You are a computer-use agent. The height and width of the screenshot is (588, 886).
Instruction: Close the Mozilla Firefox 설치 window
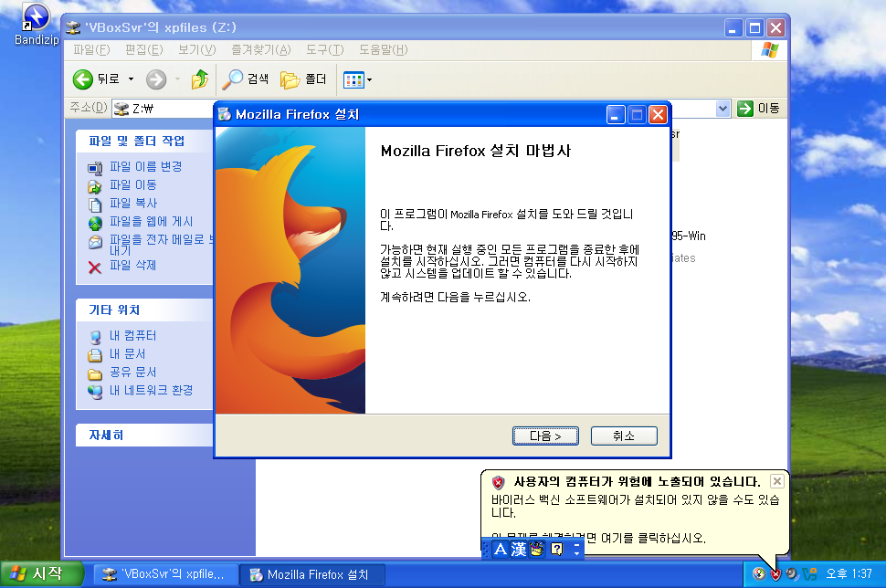pyautogui.click(x=658, y=115)
